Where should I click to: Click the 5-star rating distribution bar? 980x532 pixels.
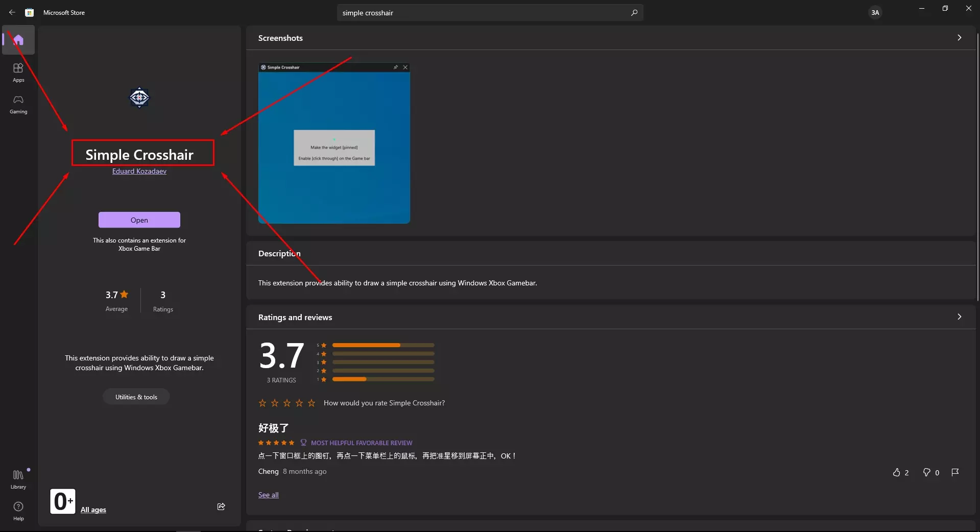pos(384,346)
